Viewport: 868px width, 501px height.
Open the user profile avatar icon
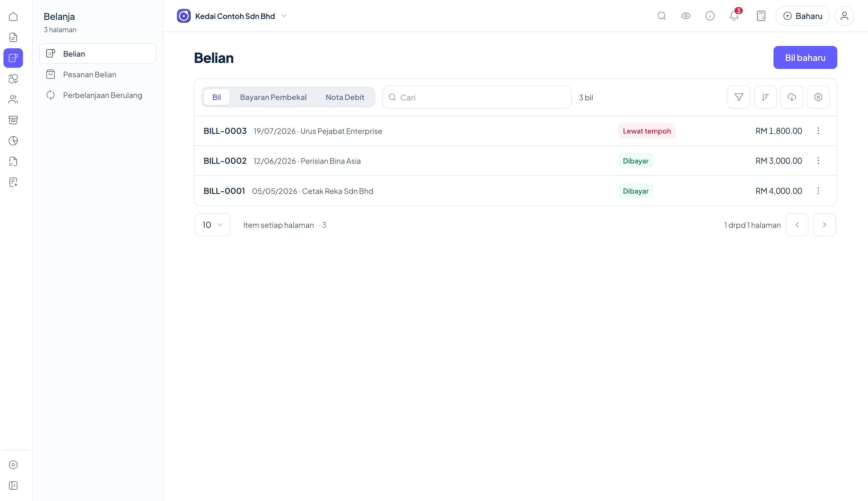(x=844, y=16)
